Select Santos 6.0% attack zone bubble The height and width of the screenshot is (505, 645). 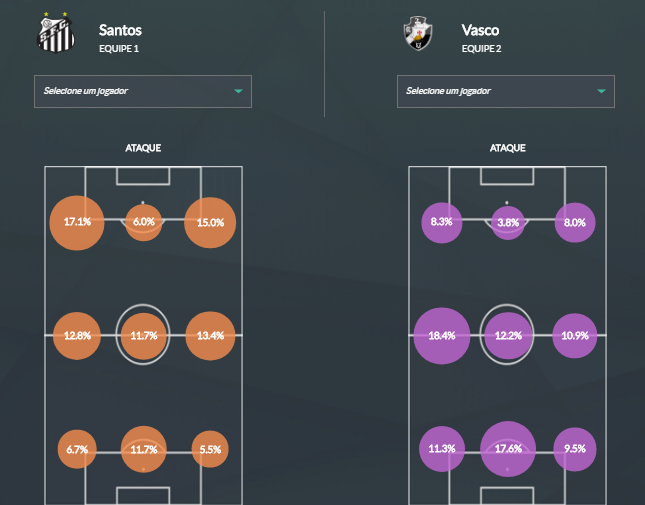[144, 222]
